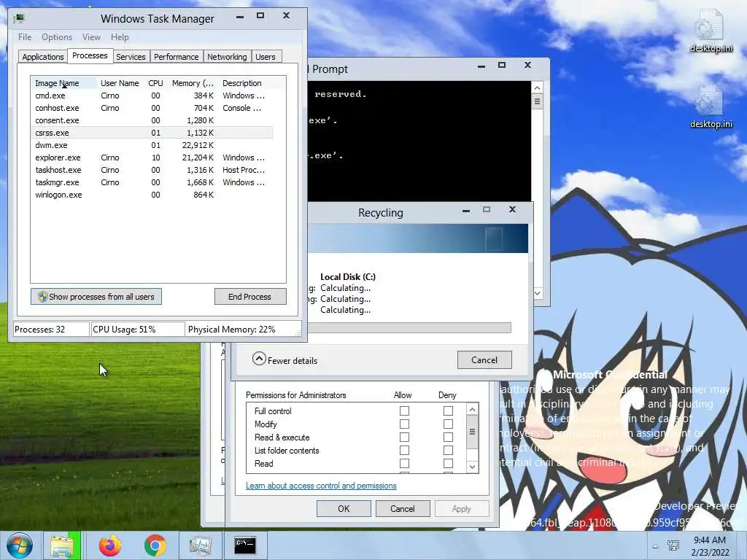Click the permissions list scrollbar thumb
This screenshot has height=560, width=747.
pyautogui.click(x=472, y=432)
